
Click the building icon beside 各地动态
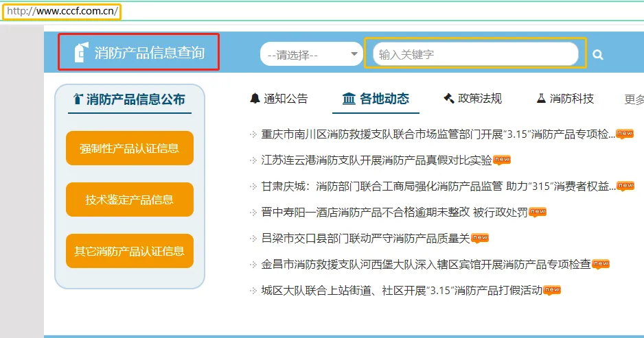point(349,99)
